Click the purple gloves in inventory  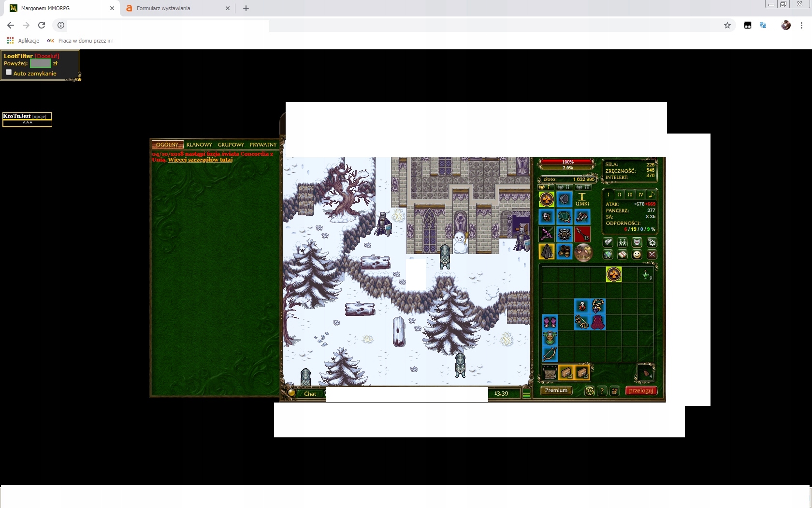click(550, 322)
